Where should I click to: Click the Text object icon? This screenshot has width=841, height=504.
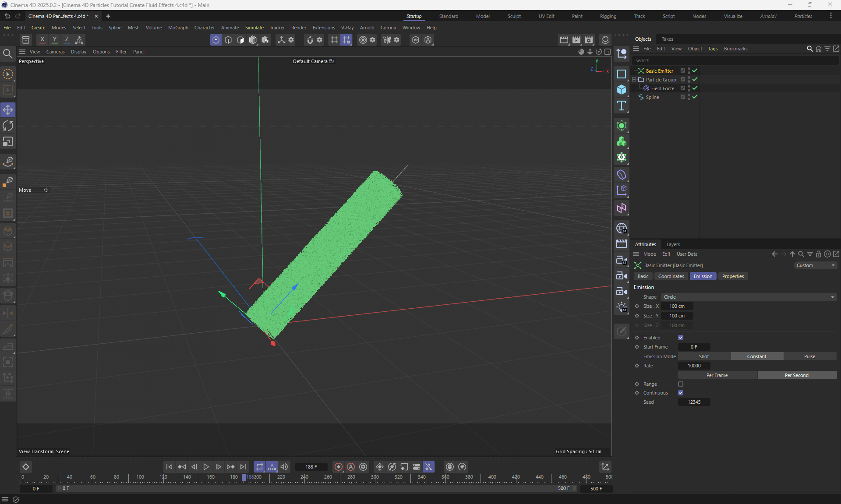(621, 106)
